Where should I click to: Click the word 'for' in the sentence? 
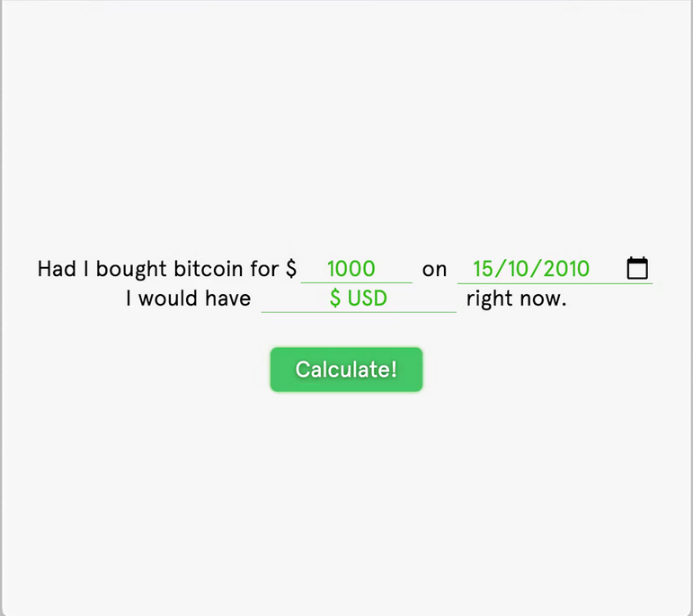pyautogui.click(x=265, y=269)
